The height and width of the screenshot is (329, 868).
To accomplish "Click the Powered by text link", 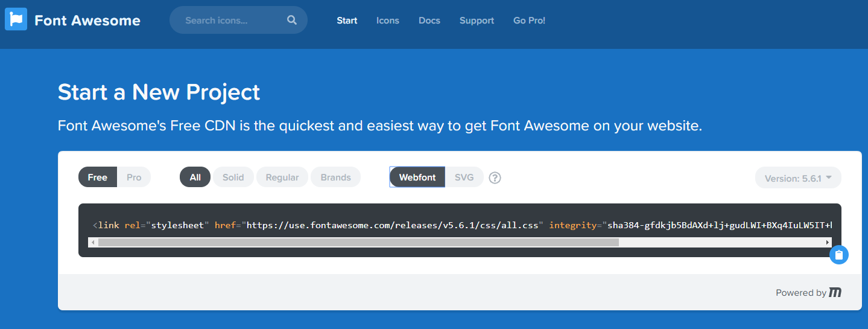I will pos(801,292).
